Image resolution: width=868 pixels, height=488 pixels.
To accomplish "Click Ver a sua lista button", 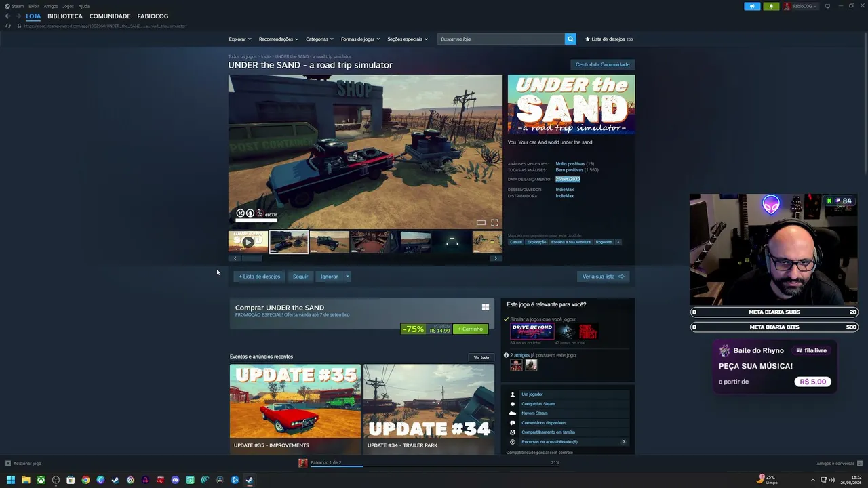I will click(603, 277).
